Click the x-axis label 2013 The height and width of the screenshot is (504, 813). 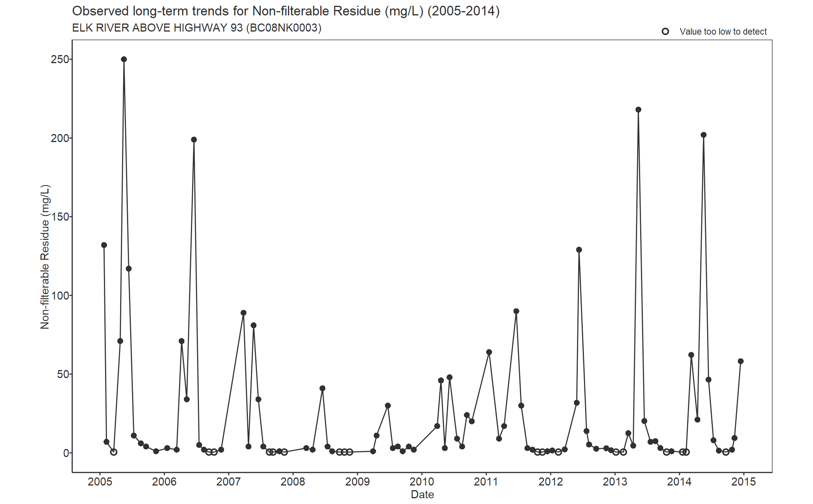tap(615, 482)
